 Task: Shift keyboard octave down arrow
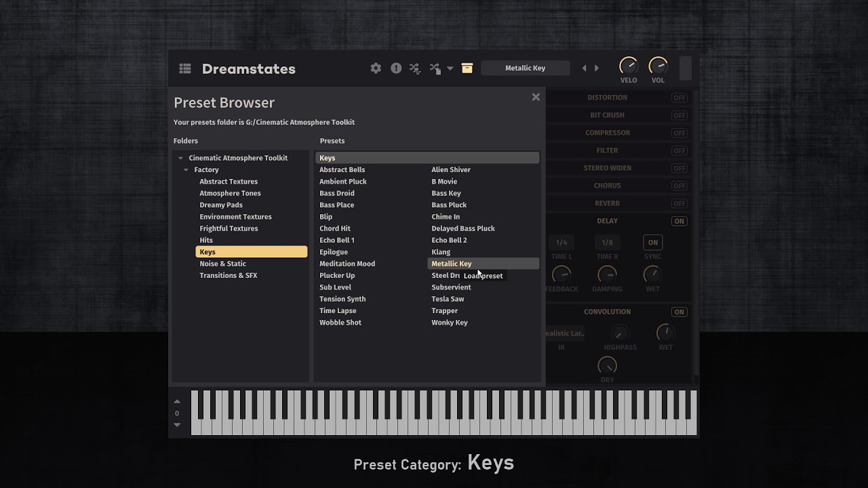tap(177, 425)
